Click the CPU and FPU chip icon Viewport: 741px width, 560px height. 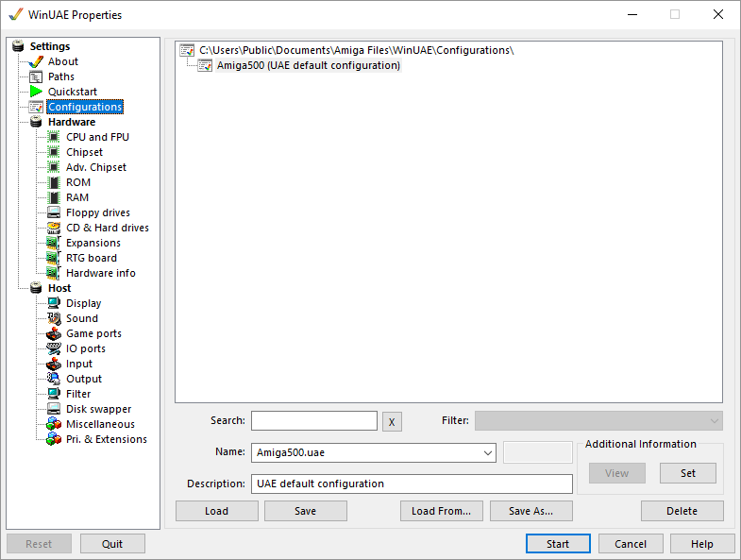pos(54,137)
